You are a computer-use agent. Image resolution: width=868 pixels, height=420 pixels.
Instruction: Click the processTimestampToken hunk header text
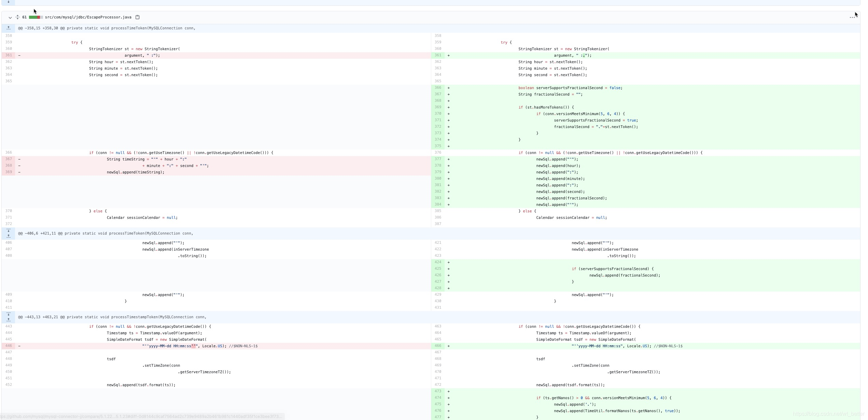tap(112, 317)
